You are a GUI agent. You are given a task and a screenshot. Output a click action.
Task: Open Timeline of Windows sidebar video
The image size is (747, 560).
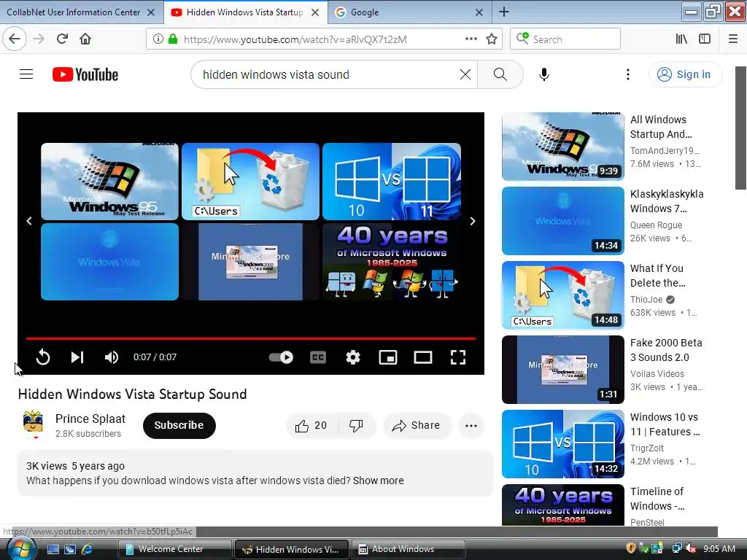point(563,505)
